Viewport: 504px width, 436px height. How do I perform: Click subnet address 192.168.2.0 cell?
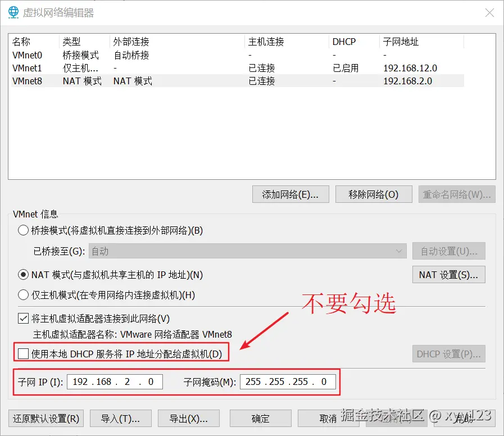407,81
